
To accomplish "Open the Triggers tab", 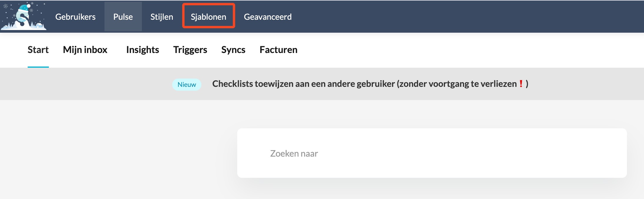I will tap(190, 50).
